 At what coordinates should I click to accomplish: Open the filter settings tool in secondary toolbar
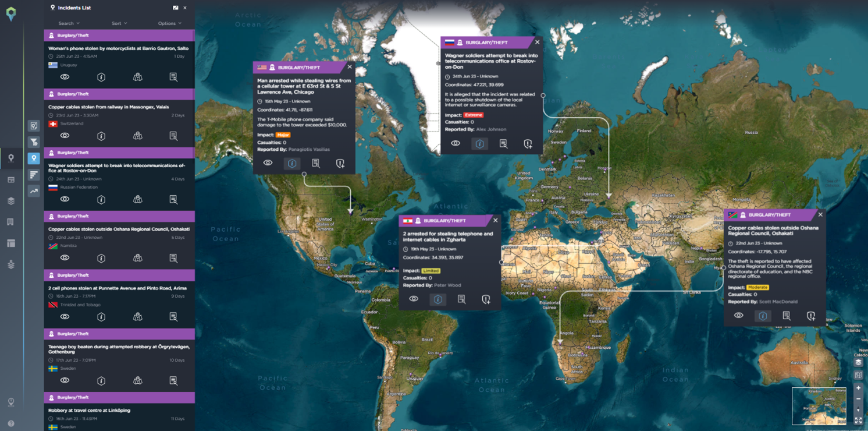pyautogui.click(x=34, y=142)
